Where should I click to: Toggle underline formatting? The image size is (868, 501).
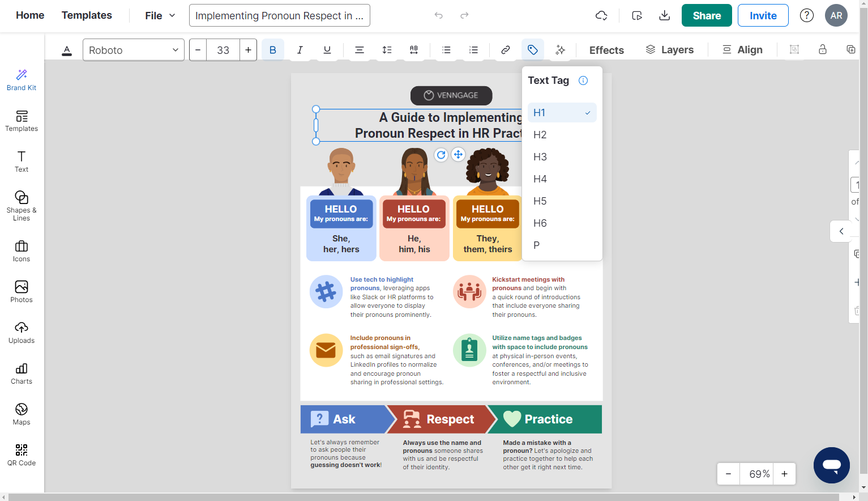point(327,50)
